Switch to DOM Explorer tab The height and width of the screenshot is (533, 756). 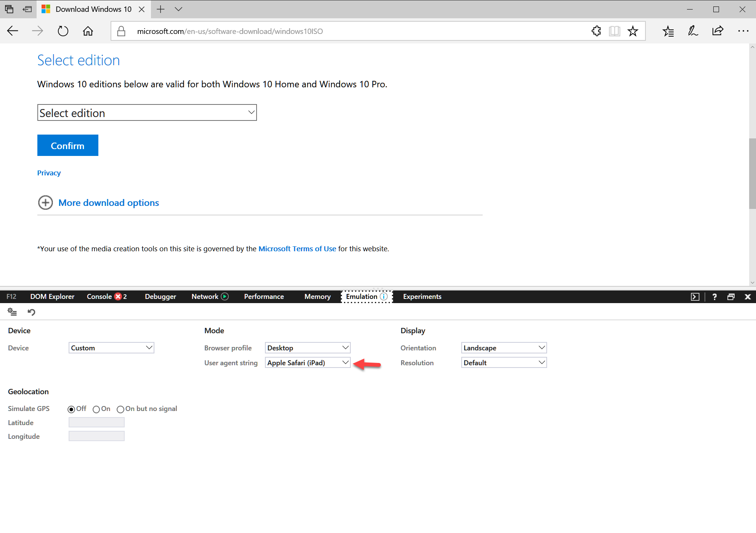point(52,296)
